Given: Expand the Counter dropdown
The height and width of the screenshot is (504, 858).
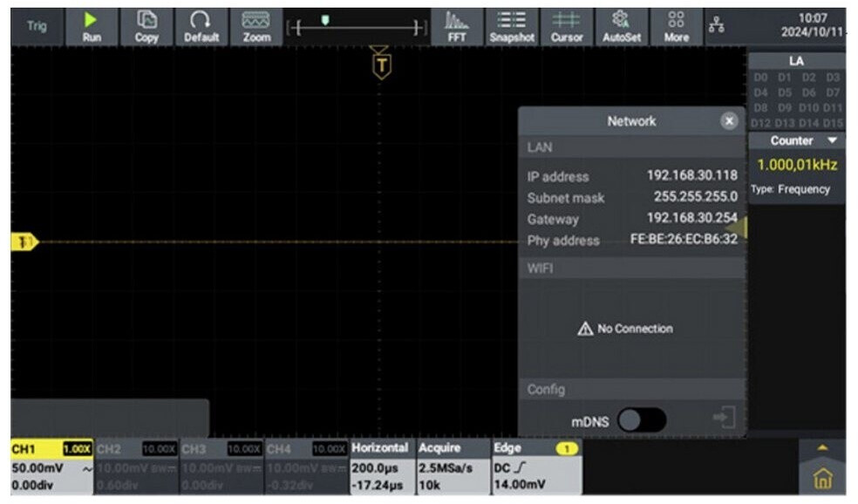Looking at the screenshot, I should (833, 140).
